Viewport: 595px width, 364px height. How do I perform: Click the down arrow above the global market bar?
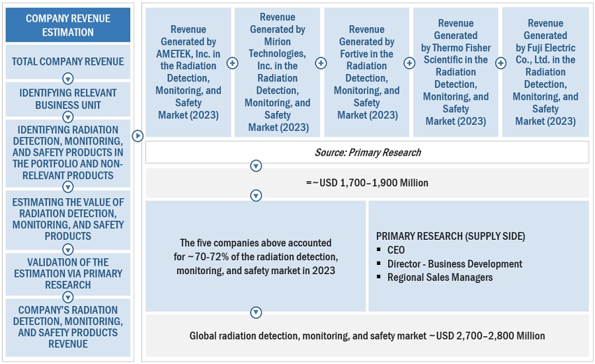256,312
